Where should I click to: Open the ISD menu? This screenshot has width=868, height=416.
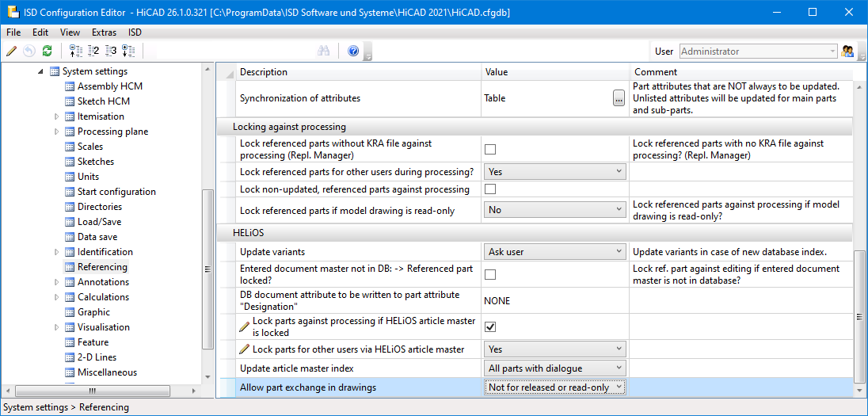(135, 32)
